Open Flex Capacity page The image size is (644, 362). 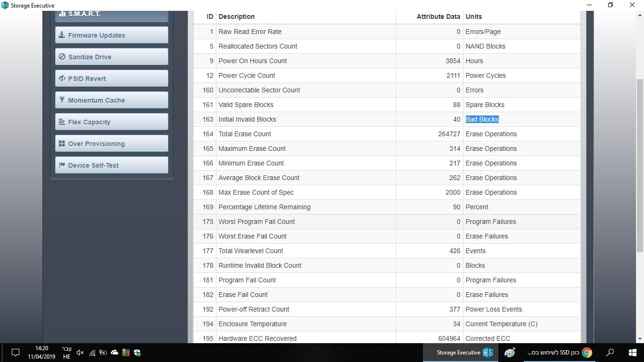click(111, 122)
